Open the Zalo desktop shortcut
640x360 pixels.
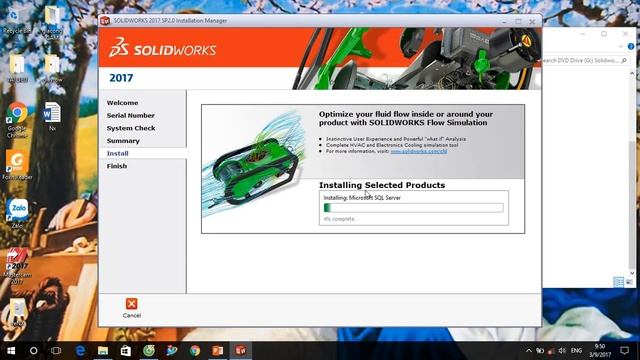(x=17, y=213)
